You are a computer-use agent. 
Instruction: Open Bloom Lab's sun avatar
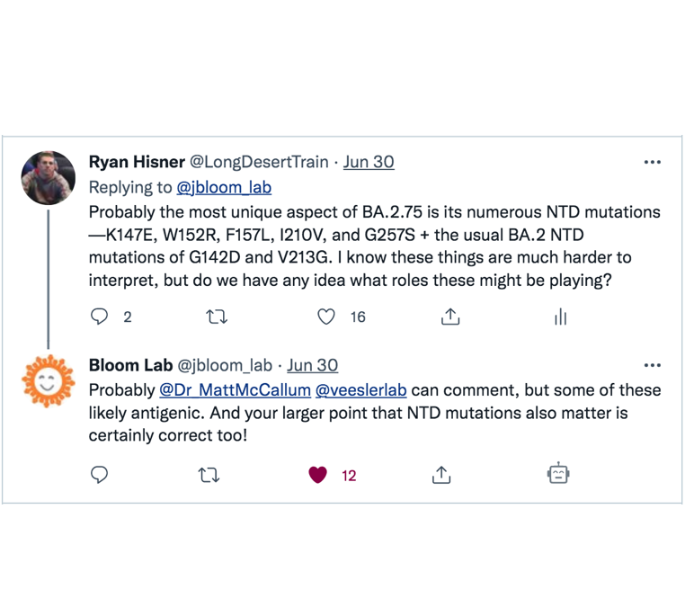point(48,381)
